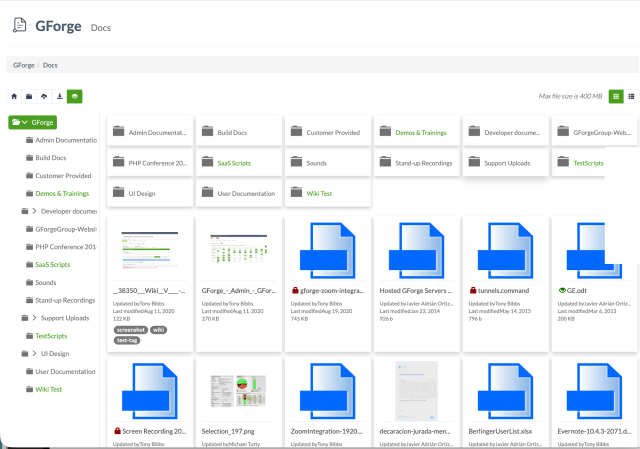Open Stand-up Recordings folder card

tap(417, 162)
